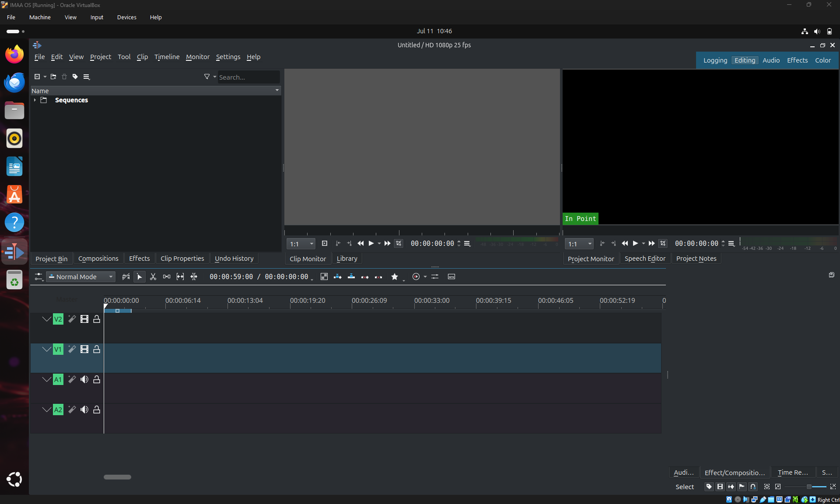Switch to the Audio workspace
The image size is (840, 504).
click(x=771, y=60)
